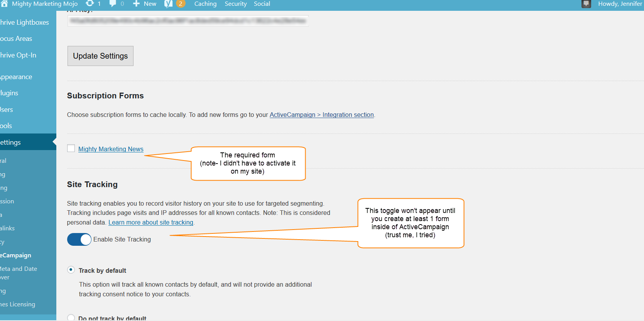Open the Security menu in admin bar

(x=236, y=3)
